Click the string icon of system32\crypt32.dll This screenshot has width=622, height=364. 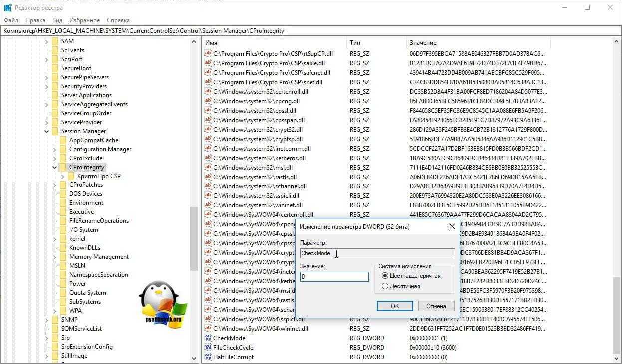tap(208, 130)
